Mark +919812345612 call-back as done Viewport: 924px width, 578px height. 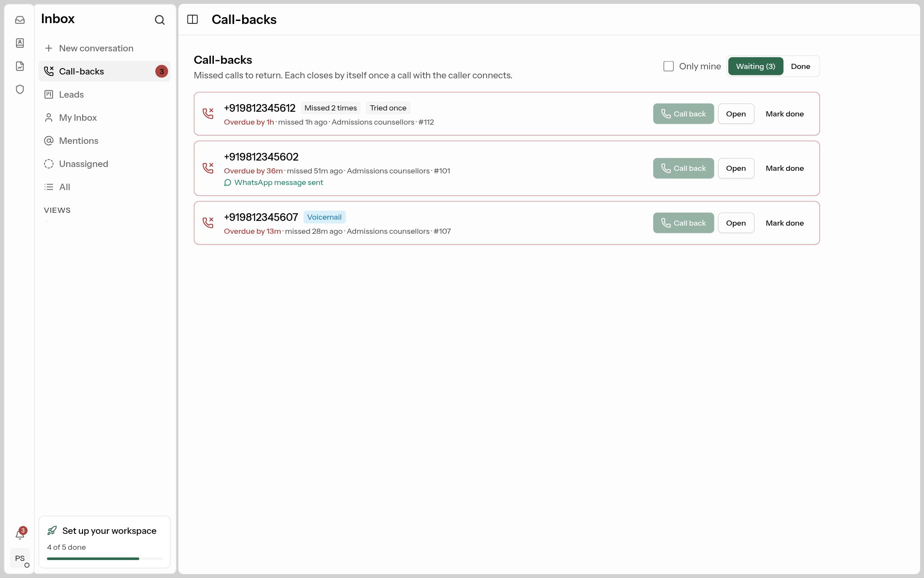click(785, 113)
